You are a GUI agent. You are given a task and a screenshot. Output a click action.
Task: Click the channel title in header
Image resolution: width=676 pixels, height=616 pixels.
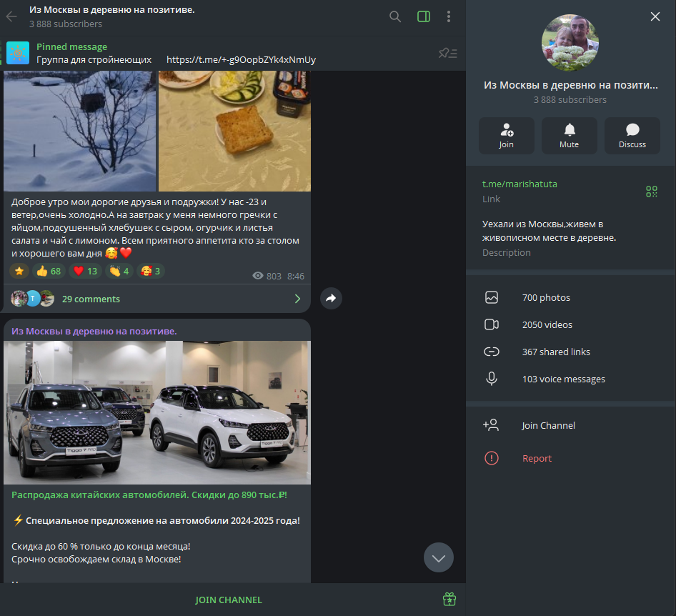[112, 10]
